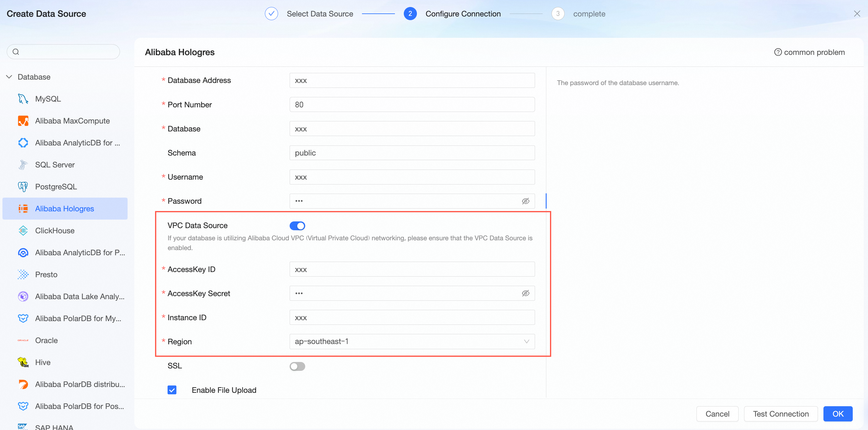Click the Password input field
This screenshot has width=868, height=430.
coord(412,201)
